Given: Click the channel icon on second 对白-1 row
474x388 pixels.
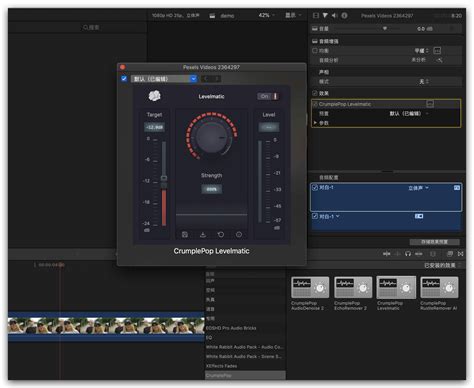Looking at the screenshot, I should [x=419, y=216].
